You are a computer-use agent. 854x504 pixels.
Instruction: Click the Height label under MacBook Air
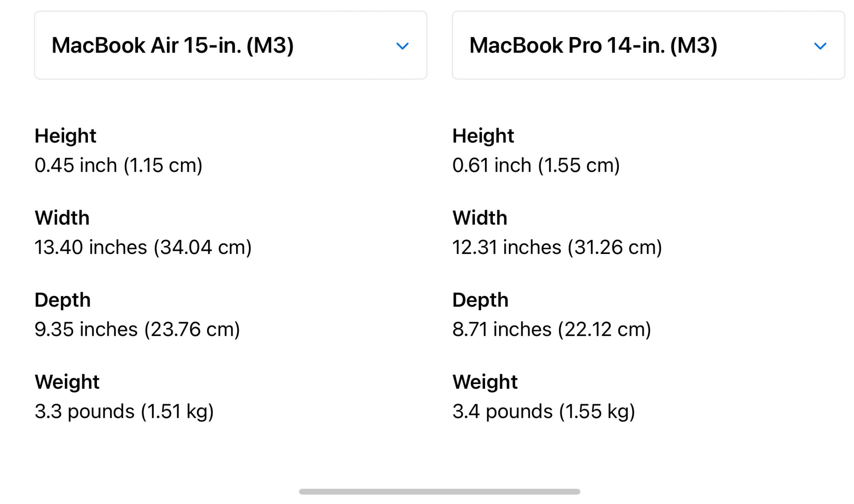pos(65,136)
